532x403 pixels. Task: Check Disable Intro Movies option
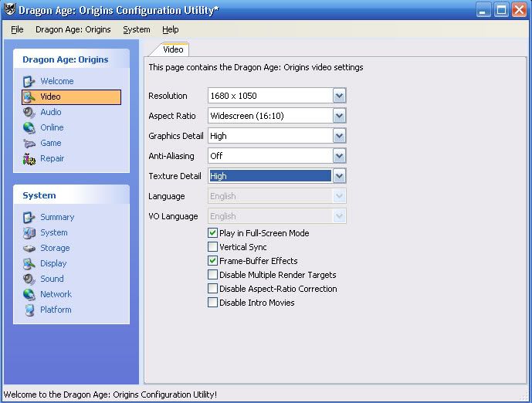[213, 303]
